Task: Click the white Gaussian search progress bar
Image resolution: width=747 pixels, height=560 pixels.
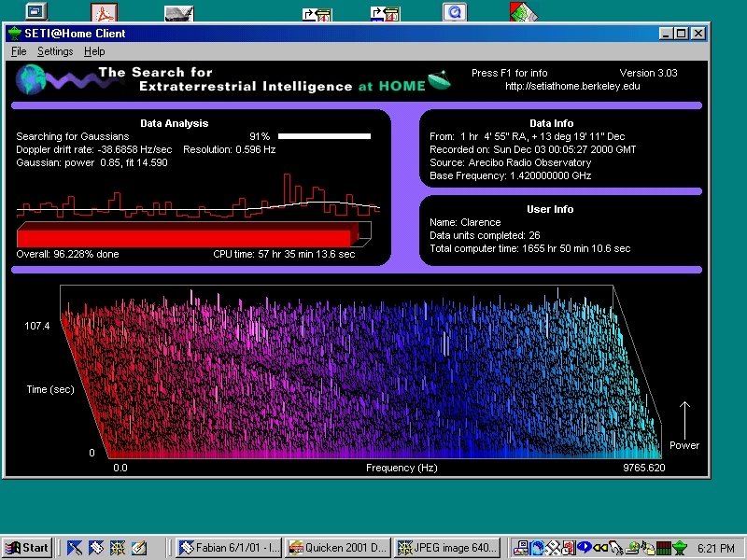Action: click(324, 136)
